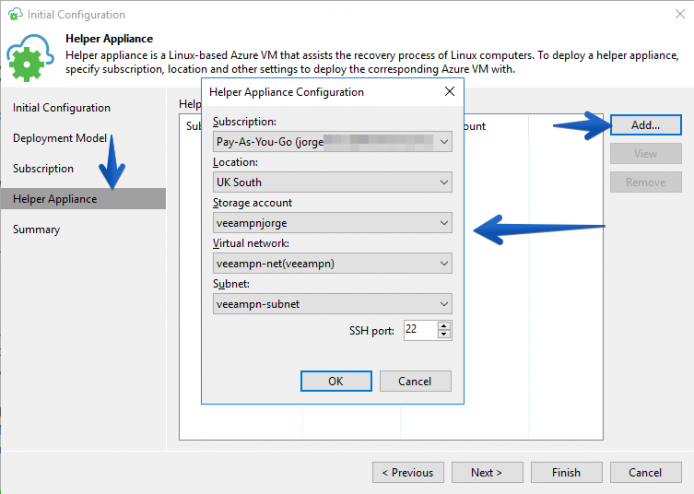Open the Subscription dropdown
Viewport: 694px width, 494px height.
click(332, 142)
